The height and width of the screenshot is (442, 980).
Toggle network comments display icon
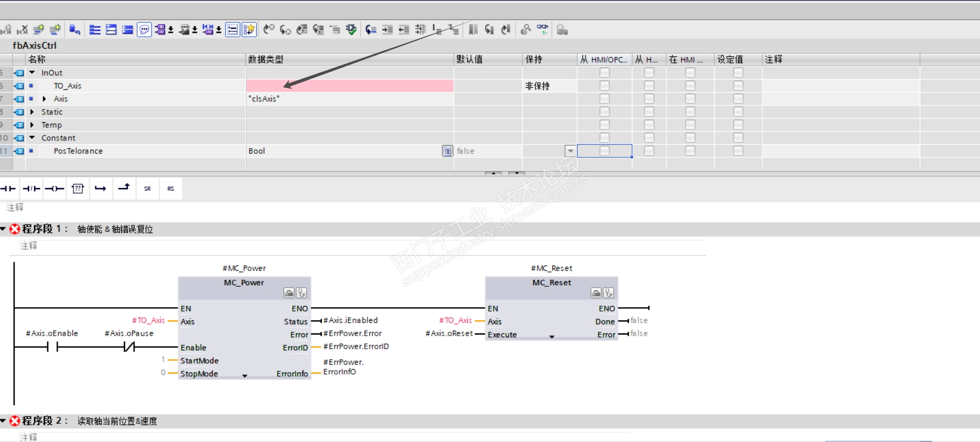(233, 30)
